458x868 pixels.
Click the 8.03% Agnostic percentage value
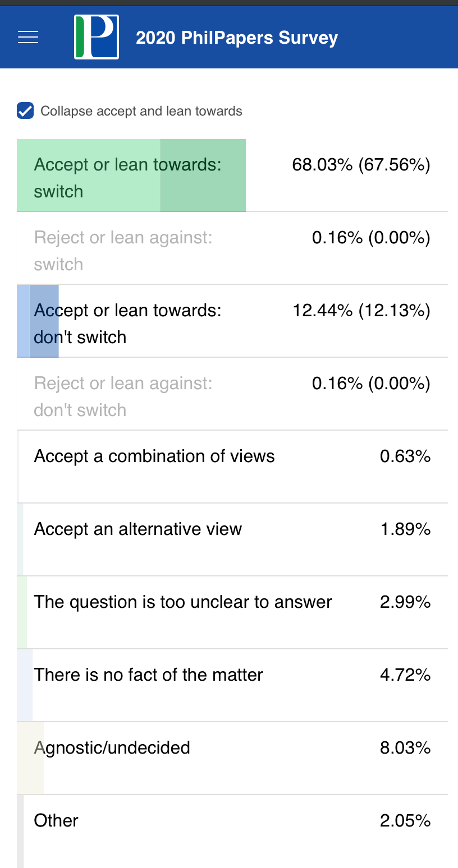click(x=405, y=748)
